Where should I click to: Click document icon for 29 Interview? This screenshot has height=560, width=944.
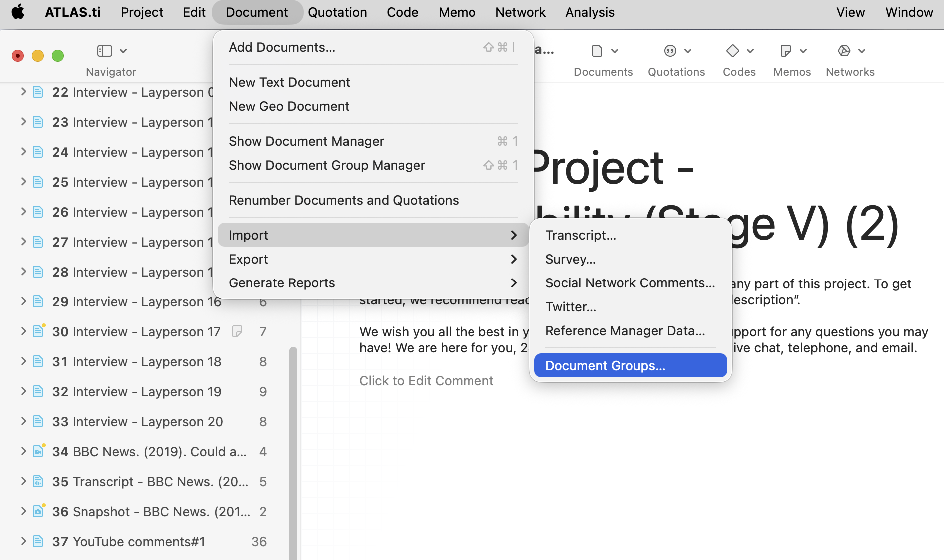click(38, 301)
